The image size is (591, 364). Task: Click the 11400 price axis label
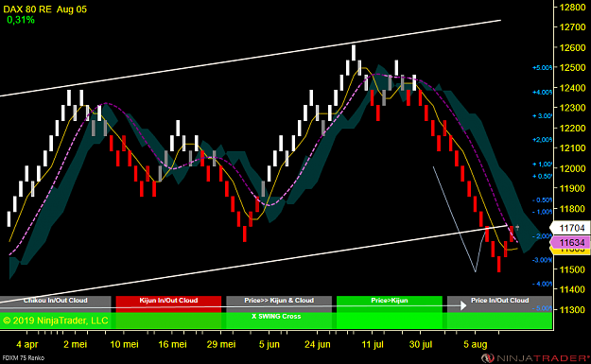coord(572,289)
